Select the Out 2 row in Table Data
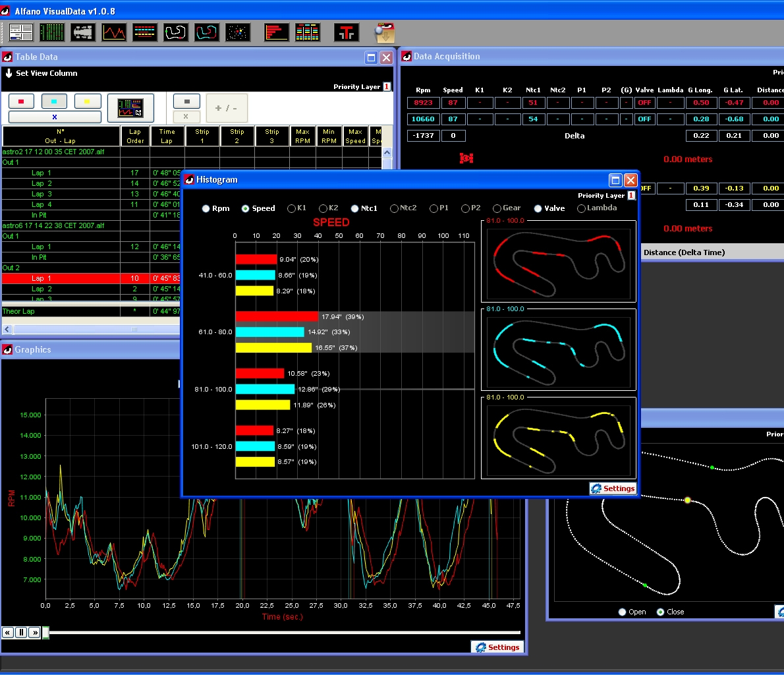The image size is (784, 675). [91, 268]
